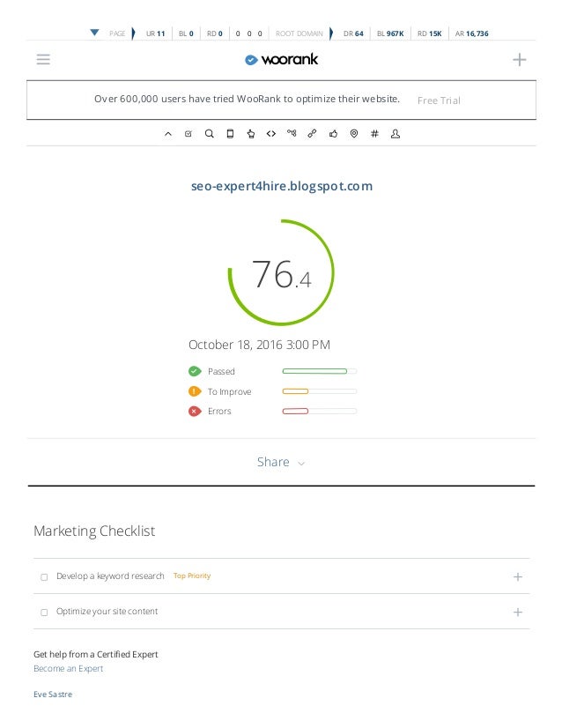Screen dimensions: 562x728
Task: Click the RD 15K metric
Action: (429, 33)
